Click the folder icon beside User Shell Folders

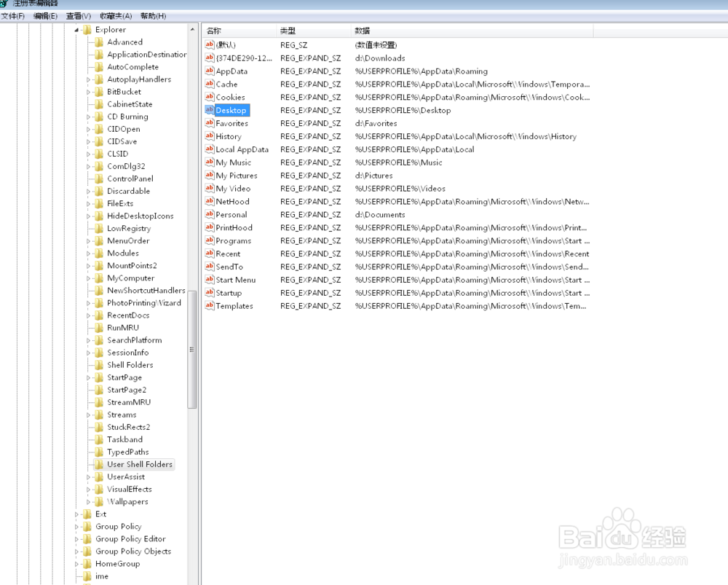(x=98, y=464)
